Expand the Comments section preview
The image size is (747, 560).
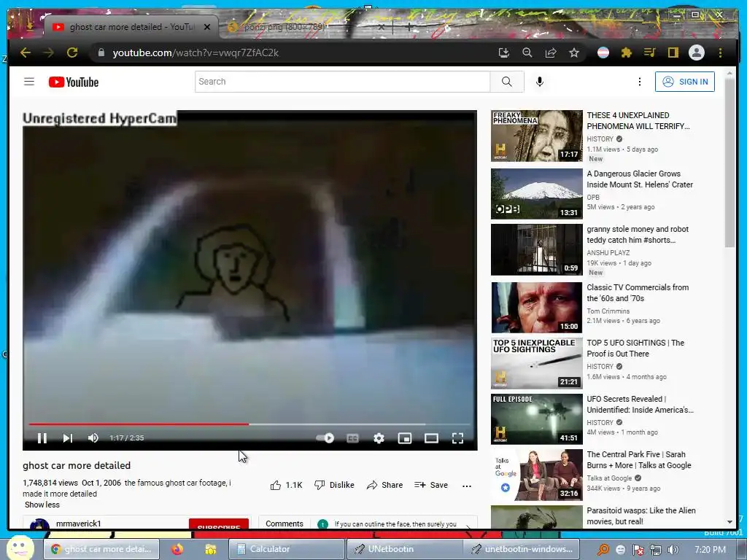(x=368, y=524)
